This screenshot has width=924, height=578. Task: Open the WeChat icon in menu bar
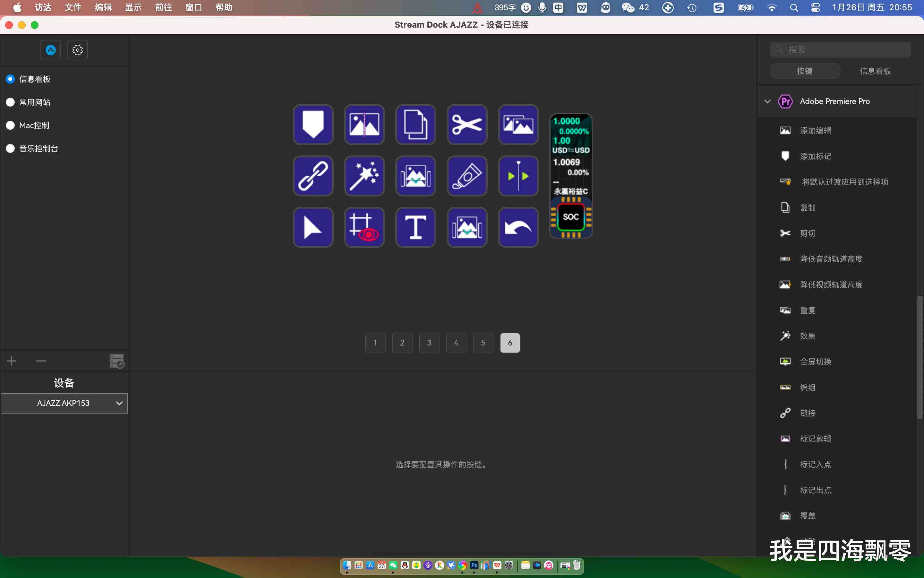[x=628, y=8]
